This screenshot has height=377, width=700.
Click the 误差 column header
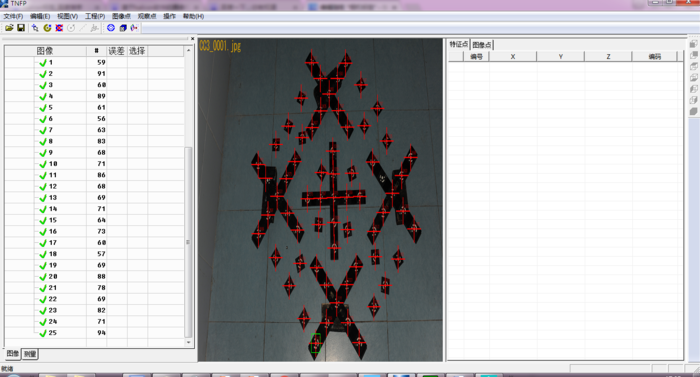coord(117,51)
